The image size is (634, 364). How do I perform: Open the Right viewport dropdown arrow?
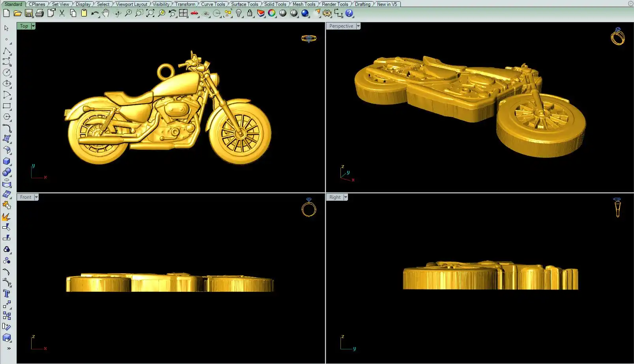346,197
